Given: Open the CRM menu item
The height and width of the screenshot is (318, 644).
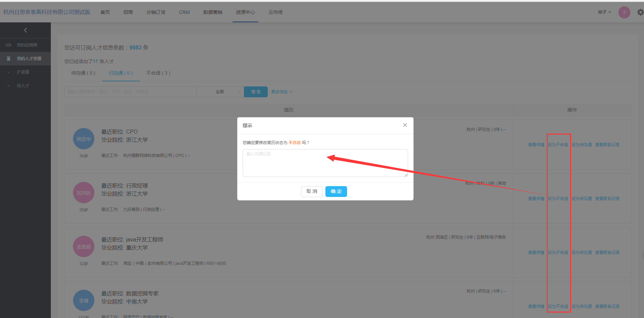Looking at the screenshot, I should pyautogui.click(x=184, y=12).
